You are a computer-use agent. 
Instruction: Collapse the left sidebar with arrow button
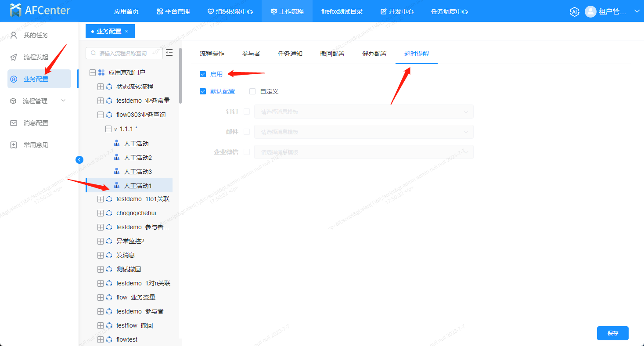click(x=79, y=160)
